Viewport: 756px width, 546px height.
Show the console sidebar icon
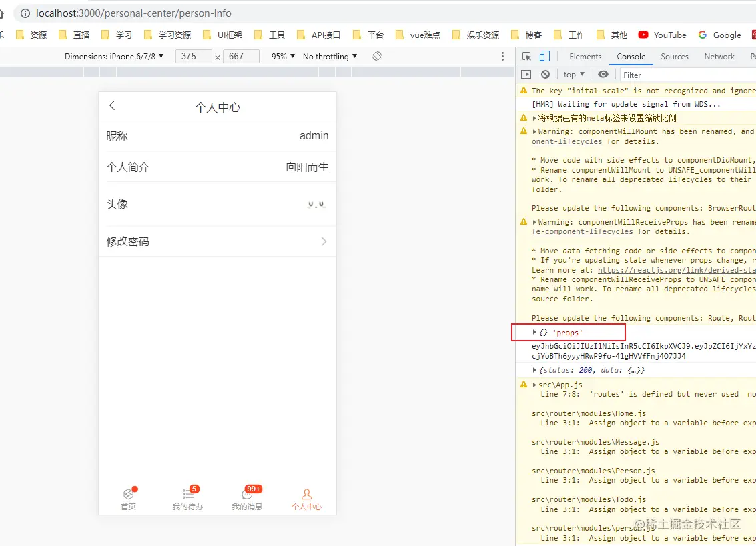pos(526,74)
